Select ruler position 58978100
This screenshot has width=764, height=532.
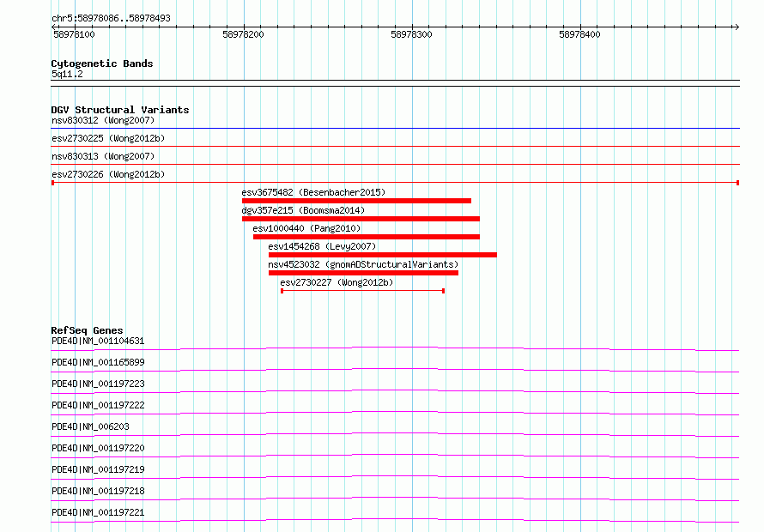(x=74, y=34)
